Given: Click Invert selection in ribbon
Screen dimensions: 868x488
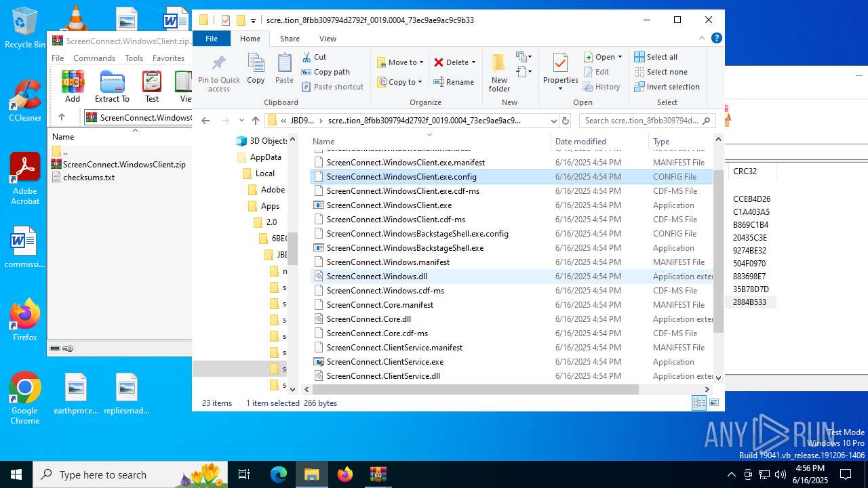Looking at the screenshot, I should [667, 87].
